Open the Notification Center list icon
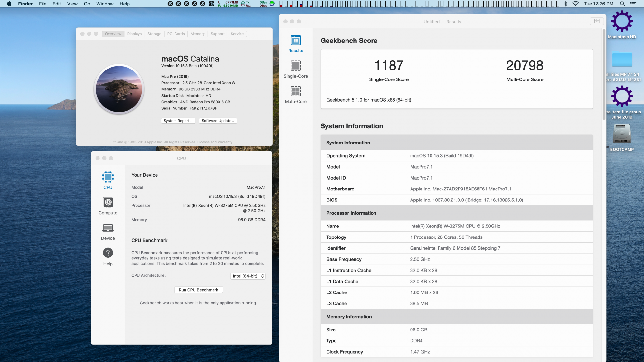The image size is (644, 362). pos(633,4)
